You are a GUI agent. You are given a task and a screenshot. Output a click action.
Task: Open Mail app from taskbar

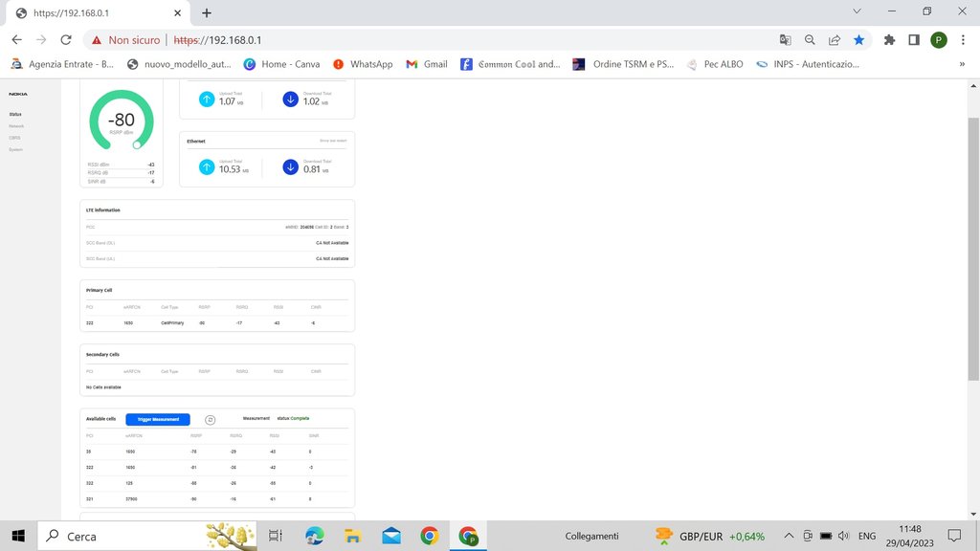[391, 536]
